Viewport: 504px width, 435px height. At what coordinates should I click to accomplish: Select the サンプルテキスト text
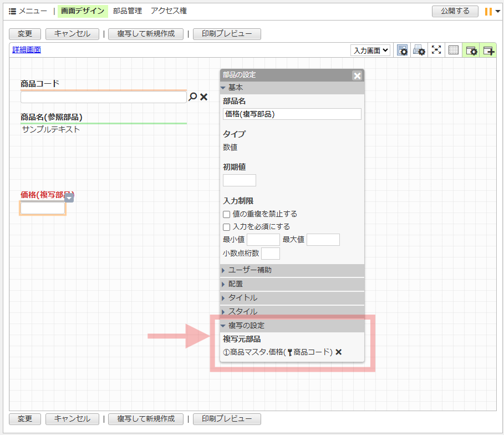click(51, 130)
